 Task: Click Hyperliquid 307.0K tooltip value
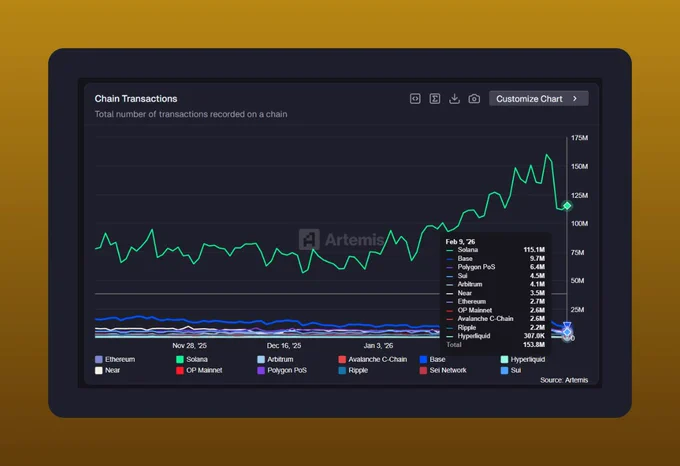(x=534, y=336)
